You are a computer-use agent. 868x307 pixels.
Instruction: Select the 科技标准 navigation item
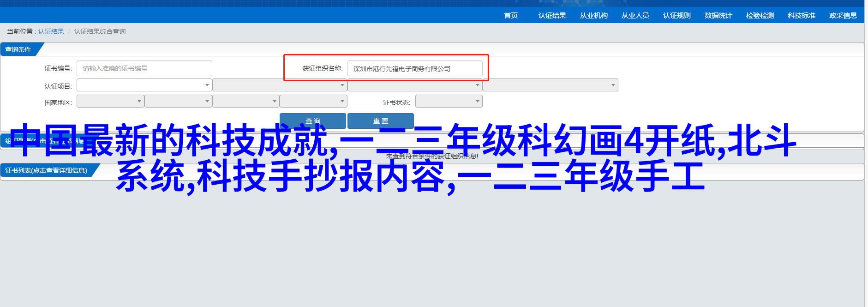click(x=801, y=16)
